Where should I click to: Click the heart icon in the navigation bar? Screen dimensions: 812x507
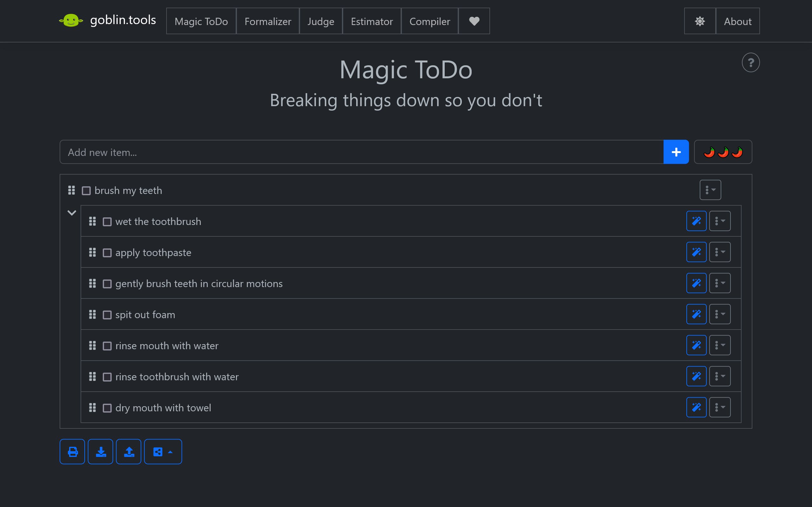pyautogui.click(x=474, y=21)
